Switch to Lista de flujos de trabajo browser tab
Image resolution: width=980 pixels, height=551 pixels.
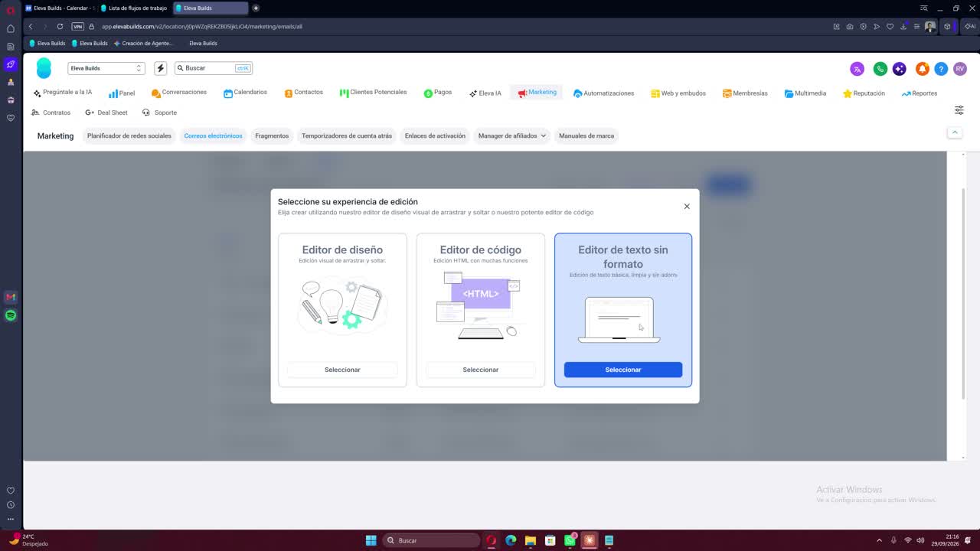pyautogui.click(x=133, y=8)
